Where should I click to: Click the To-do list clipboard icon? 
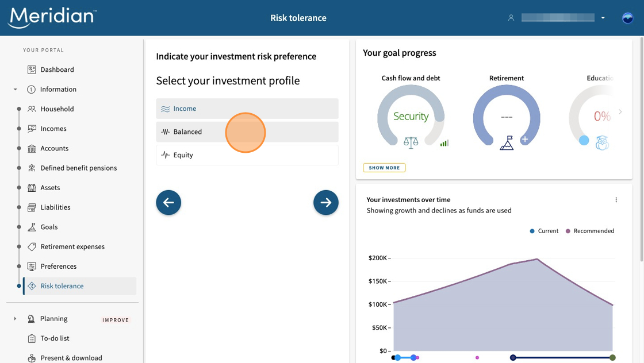point(32,338)
